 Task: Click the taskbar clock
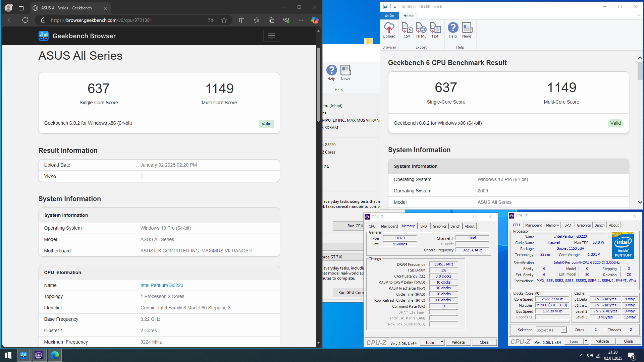613,355
